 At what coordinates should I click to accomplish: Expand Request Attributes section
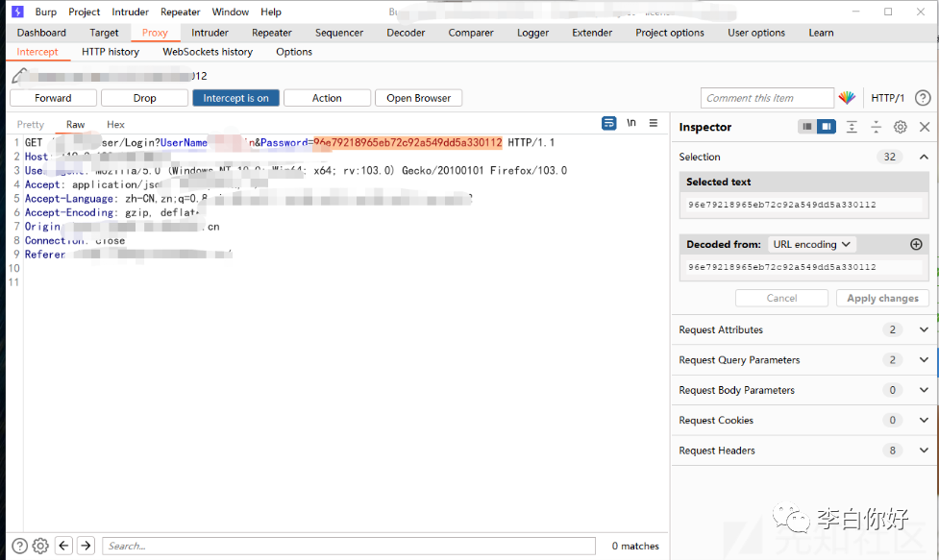click(x=924, y=329)
